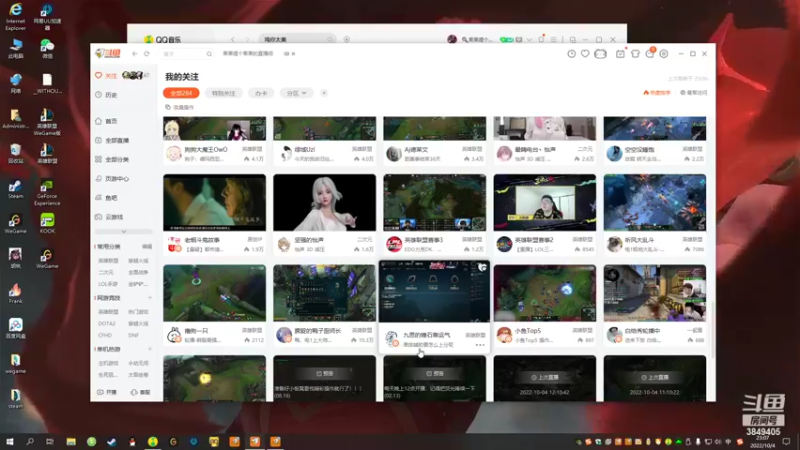Open the Douyu settings gear icon
This screenshot has height=450, width=800.
tap(664, 54)
